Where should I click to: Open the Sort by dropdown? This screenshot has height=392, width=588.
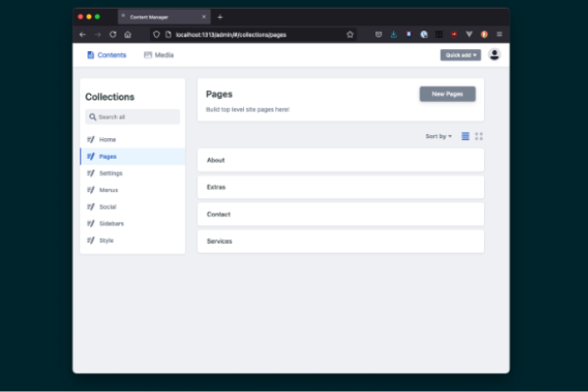tap(438, 136)
